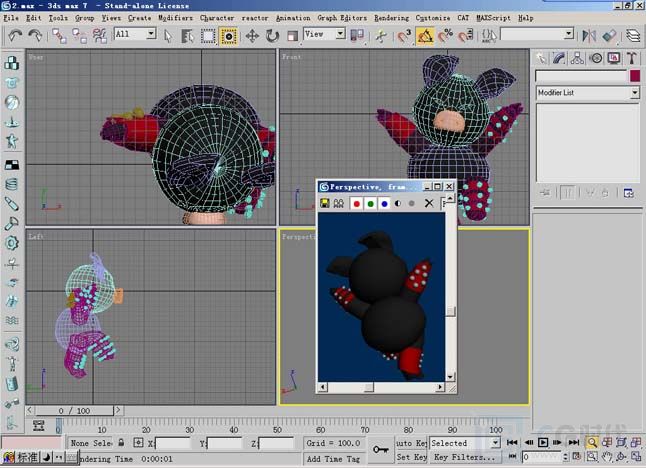Click the render window horizontal scrollbar
646x468 pixels.
tap(382, 387)
